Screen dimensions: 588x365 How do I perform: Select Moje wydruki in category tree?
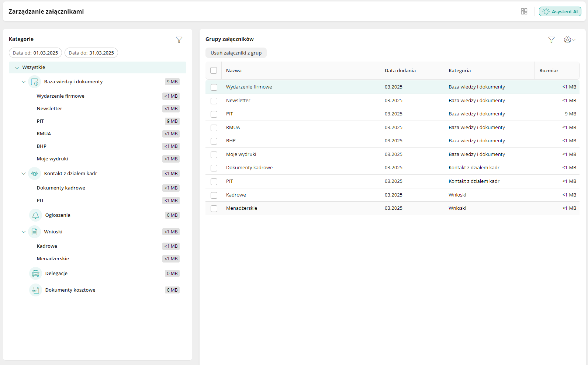[52, 159]
